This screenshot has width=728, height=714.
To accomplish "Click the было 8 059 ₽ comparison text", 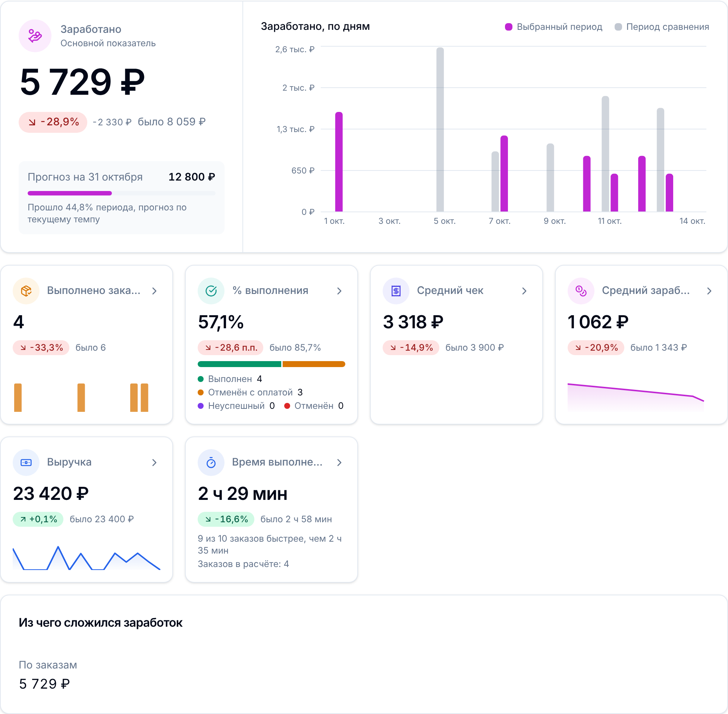I will tap(172, 122).
